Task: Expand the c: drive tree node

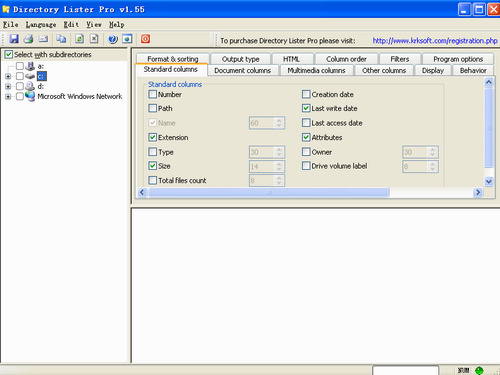Action: point(8,77)
